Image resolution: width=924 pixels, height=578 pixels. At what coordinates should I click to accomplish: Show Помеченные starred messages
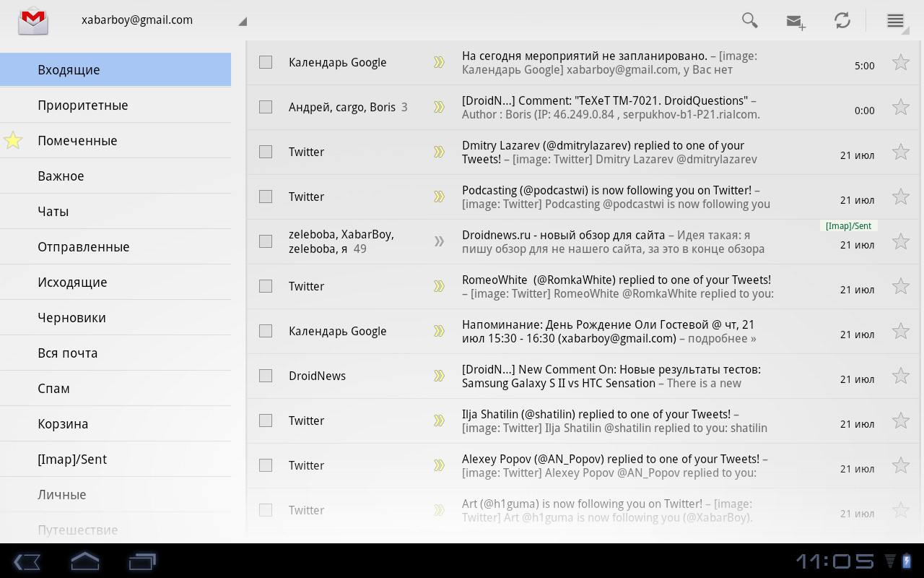click(x=115, y=141)
